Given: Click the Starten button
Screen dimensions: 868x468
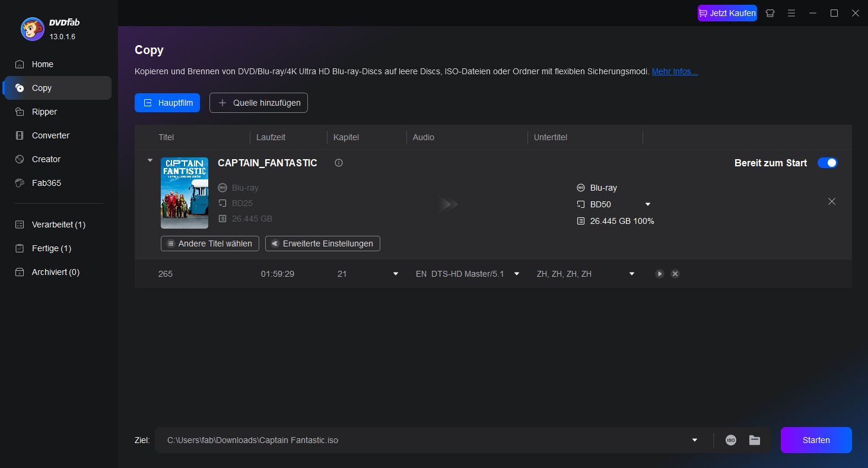Looking at the screenshot, I should [816, 440].
